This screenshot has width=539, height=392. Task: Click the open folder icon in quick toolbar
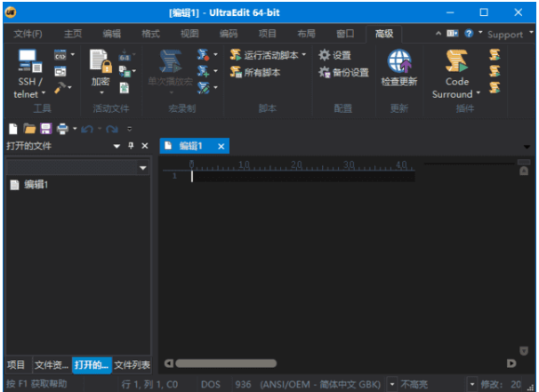(x=29, y=129)
